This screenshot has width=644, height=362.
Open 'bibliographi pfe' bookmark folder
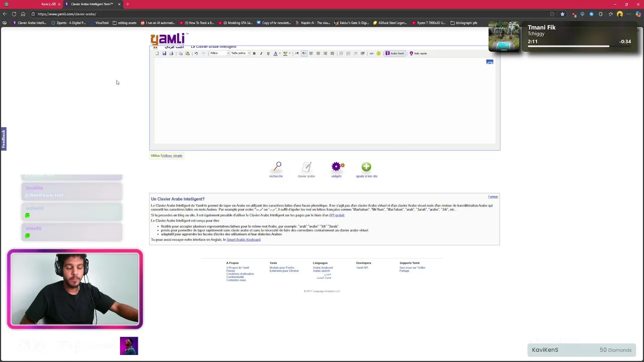(x=464, y=23)
